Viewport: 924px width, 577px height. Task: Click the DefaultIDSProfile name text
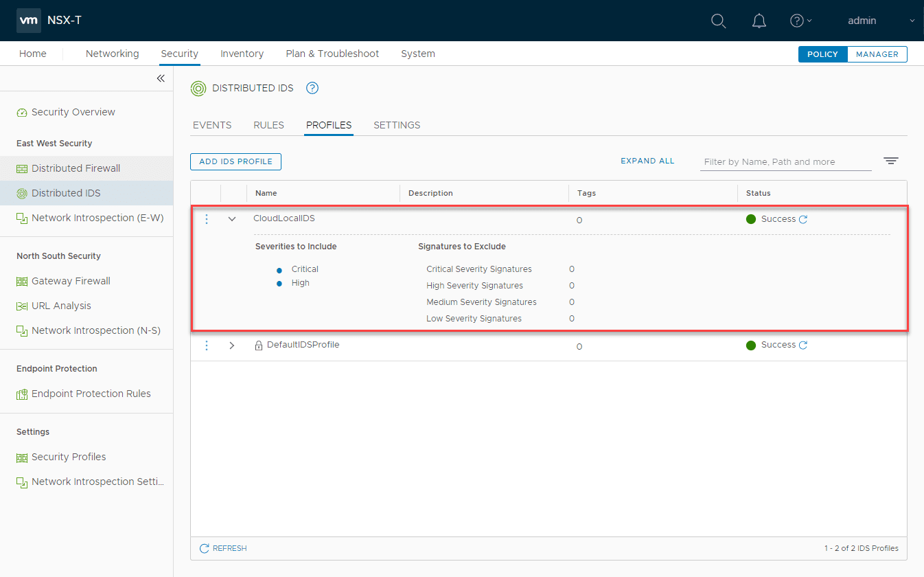click(303, 345)
